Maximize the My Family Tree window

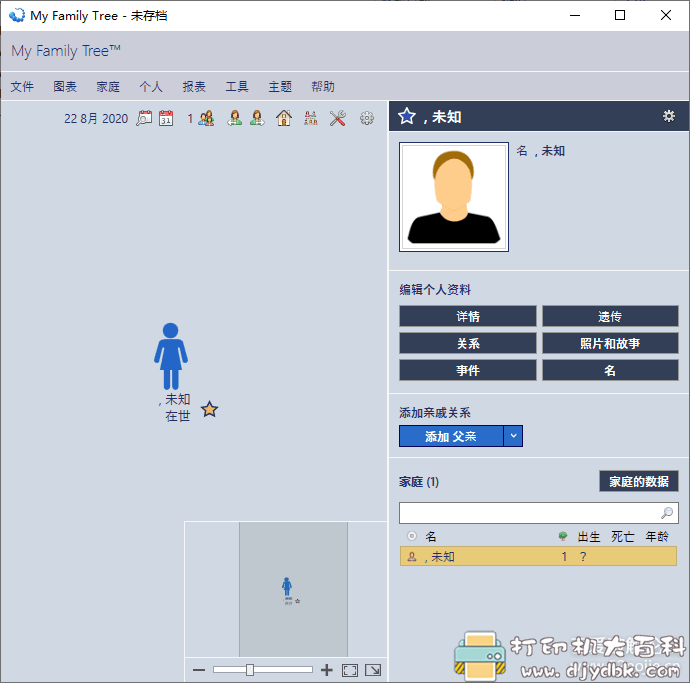(620, 15)
